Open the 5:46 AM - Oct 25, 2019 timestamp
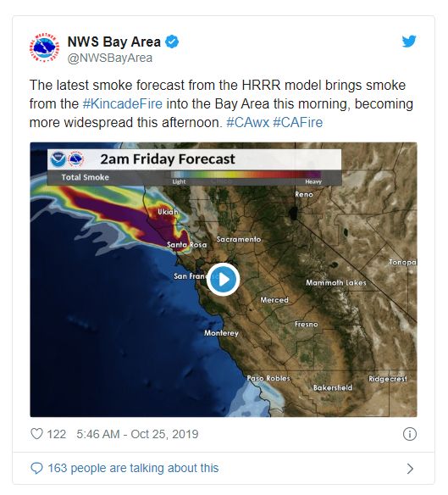448x495 pixels. point(137,434)
